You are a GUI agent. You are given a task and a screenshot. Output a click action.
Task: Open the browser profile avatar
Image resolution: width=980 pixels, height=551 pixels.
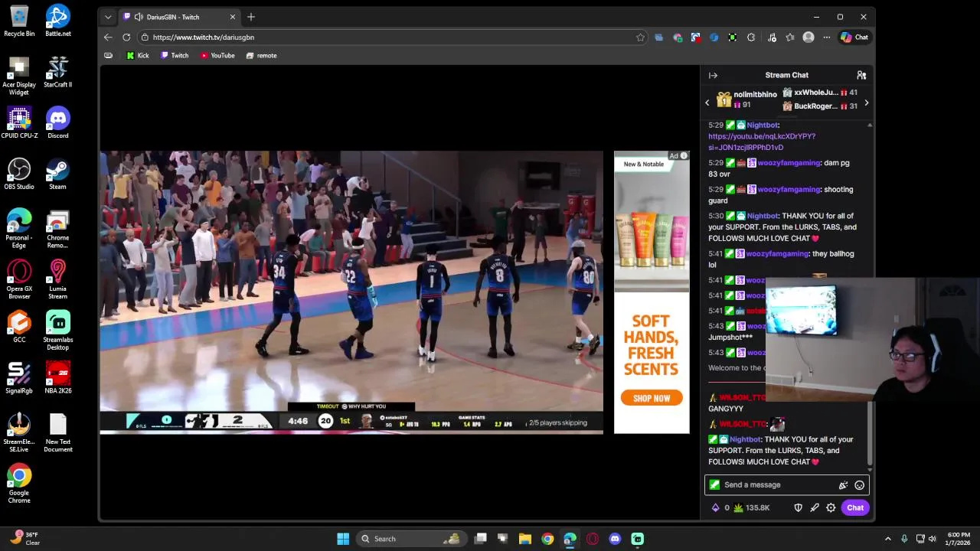[x=808, y=37]
